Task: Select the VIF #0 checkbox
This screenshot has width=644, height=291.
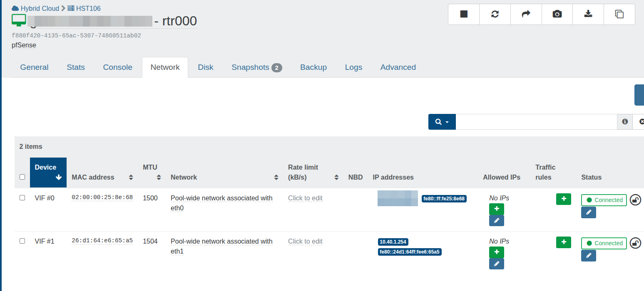Action: coord(22,198)
